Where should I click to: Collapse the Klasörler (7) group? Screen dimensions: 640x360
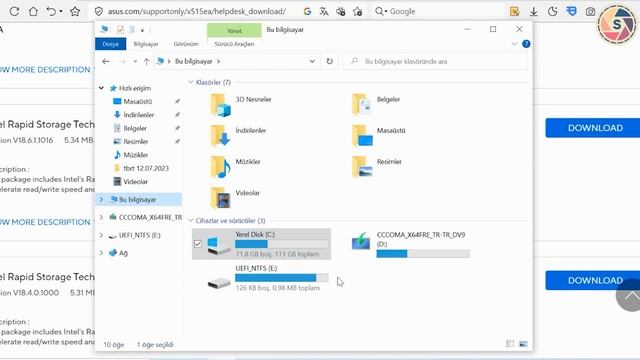tap(190, 82)
